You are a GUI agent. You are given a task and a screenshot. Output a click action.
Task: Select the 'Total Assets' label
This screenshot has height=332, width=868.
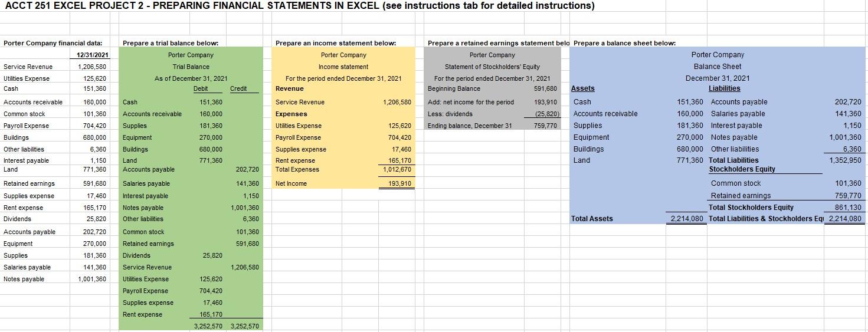pos(592,219)
